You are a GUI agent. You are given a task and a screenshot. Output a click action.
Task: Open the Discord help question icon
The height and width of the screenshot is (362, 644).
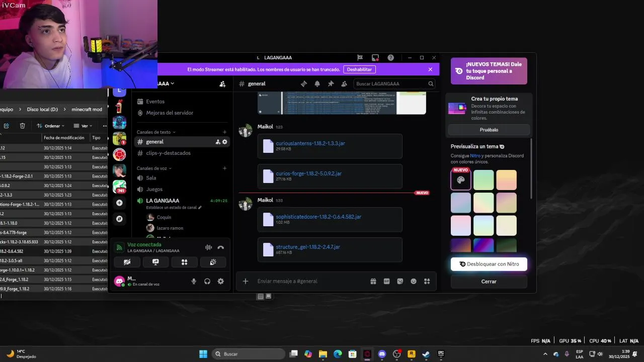(391, 58)
